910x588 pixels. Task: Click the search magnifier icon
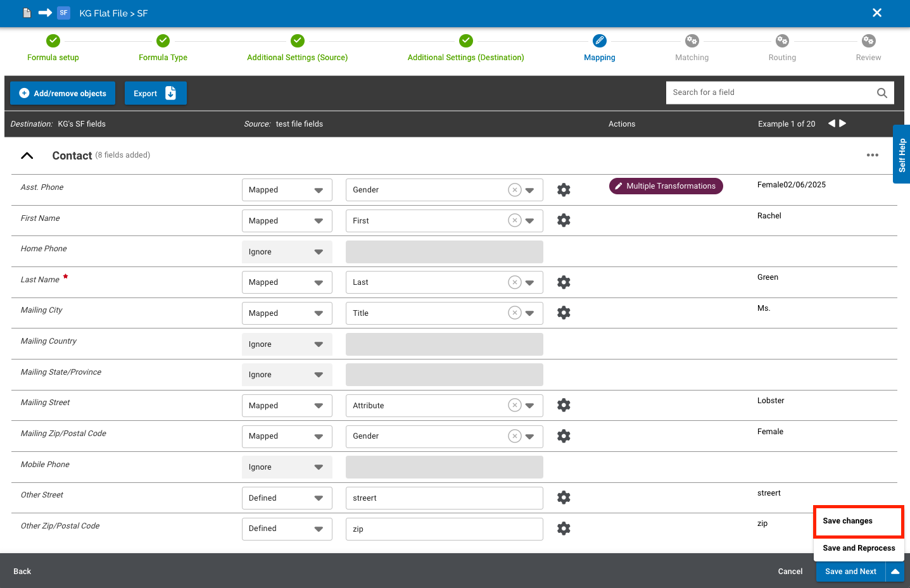click(882, 93)
